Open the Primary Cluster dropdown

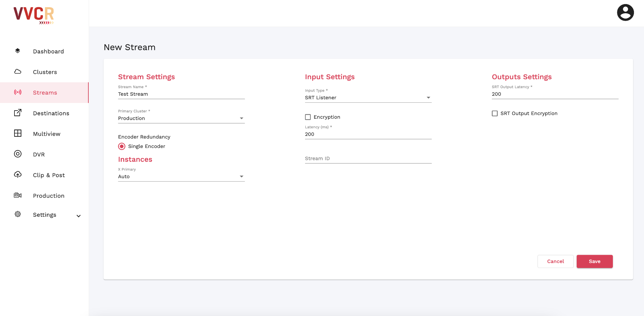pyautogui.click(x=181, y=118)
